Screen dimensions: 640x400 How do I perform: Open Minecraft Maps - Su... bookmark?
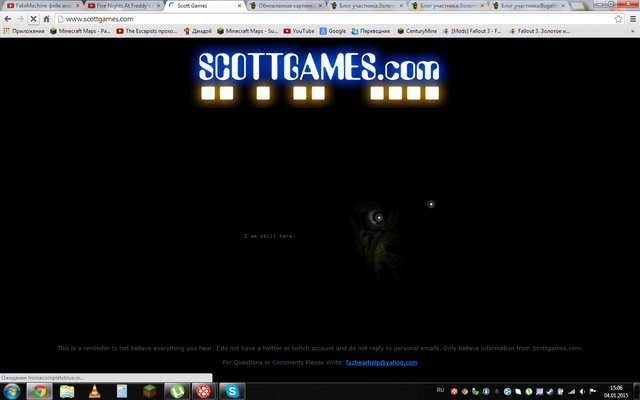[x=247, y=31]
